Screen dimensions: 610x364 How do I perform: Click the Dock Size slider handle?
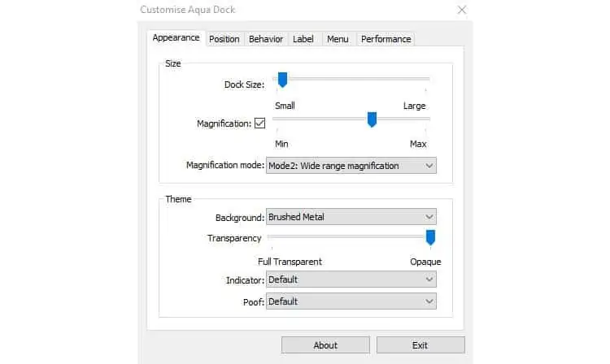(x=282, y=80)
